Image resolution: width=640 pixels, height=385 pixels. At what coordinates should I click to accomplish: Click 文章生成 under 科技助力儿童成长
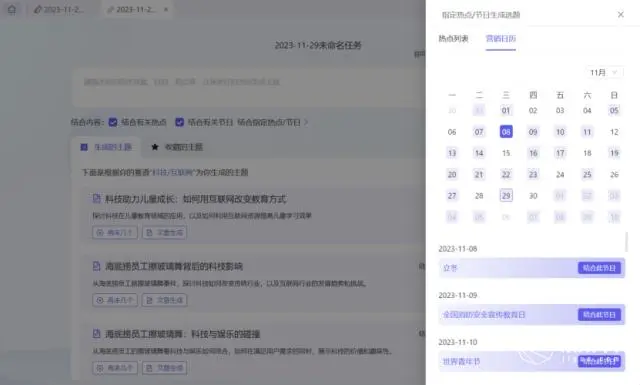pos(164,233)
